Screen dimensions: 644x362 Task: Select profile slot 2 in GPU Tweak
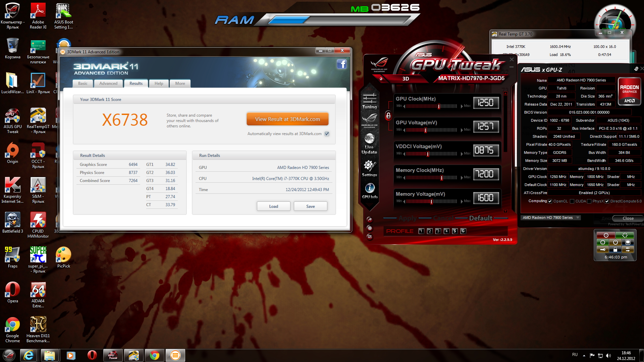[430, 231]
